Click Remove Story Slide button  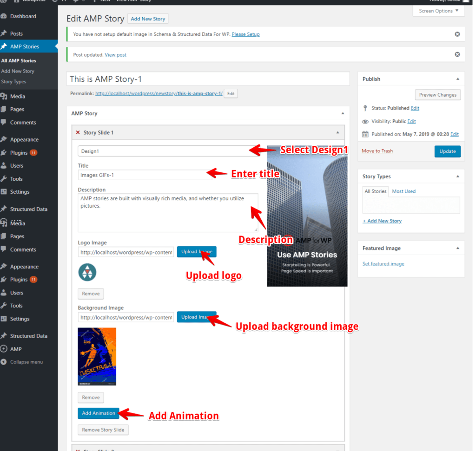(103, 430)
